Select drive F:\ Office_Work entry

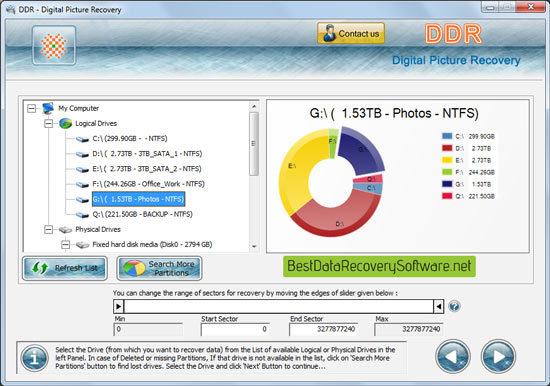click(x=148, y=184)
